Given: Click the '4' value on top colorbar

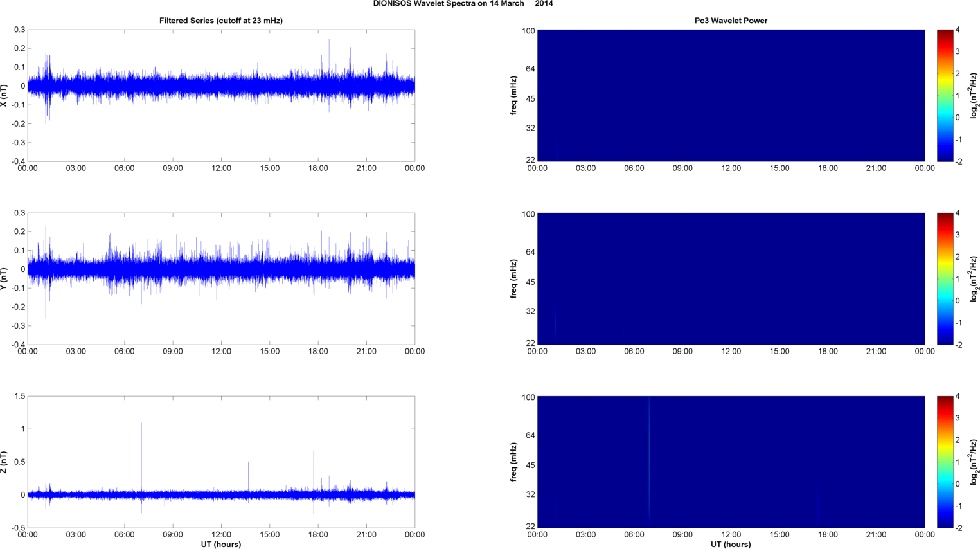Looking at the screenshot, I should tap(958, 30).
